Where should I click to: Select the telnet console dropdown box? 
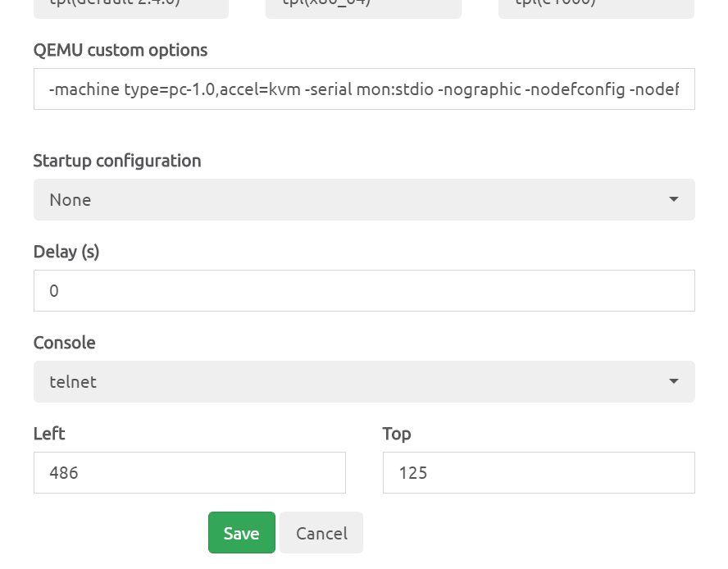coord(363,381)
